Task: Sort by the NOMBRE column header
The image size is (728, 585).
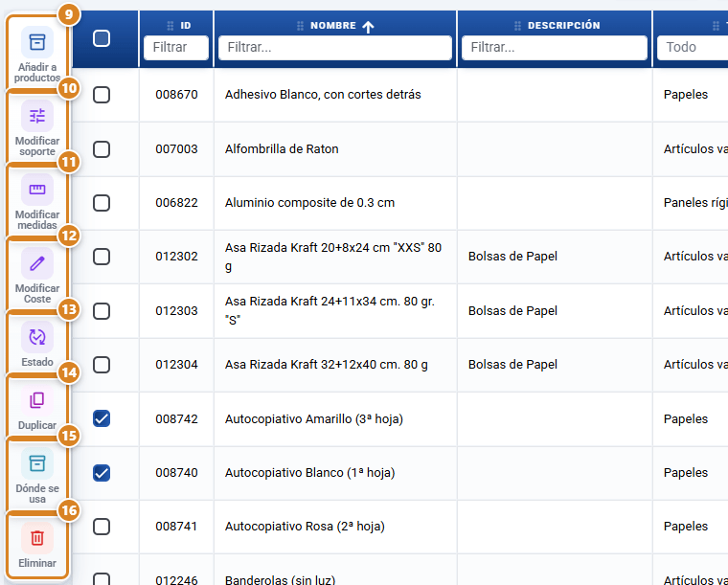Action: [333, 26]
